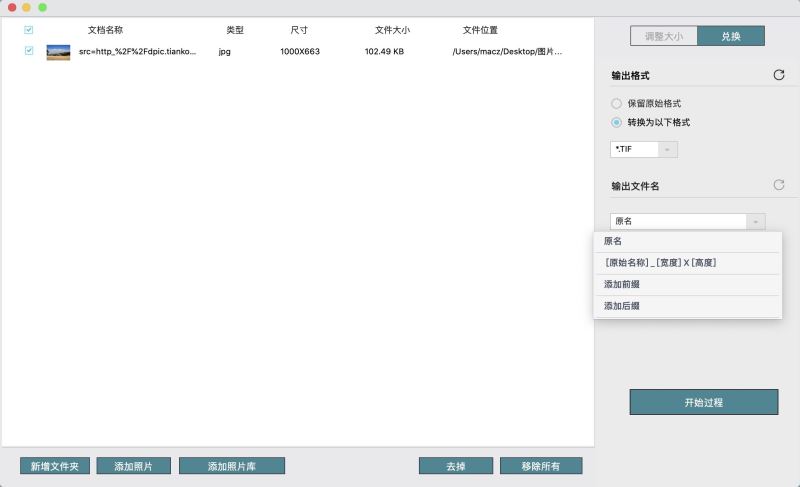800x487 pixels.
Task: Click the 文档名称 column header
Action: tap(105, 30)
